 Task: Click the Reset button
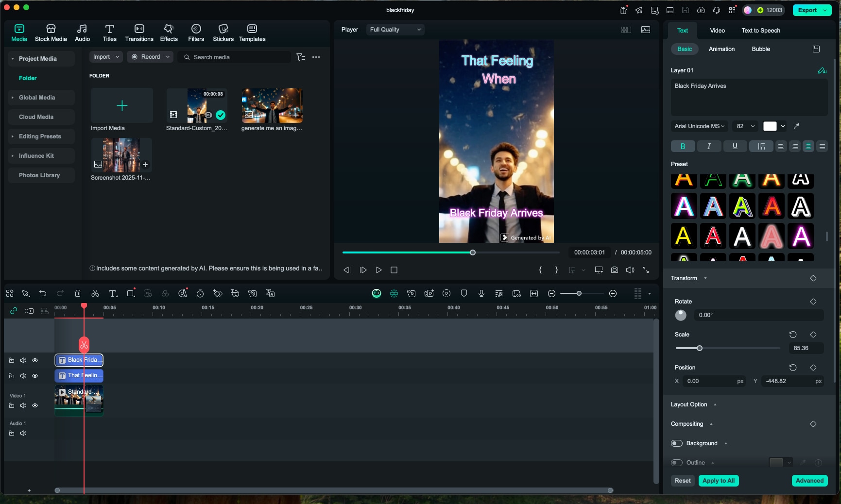tap(683, 481)
